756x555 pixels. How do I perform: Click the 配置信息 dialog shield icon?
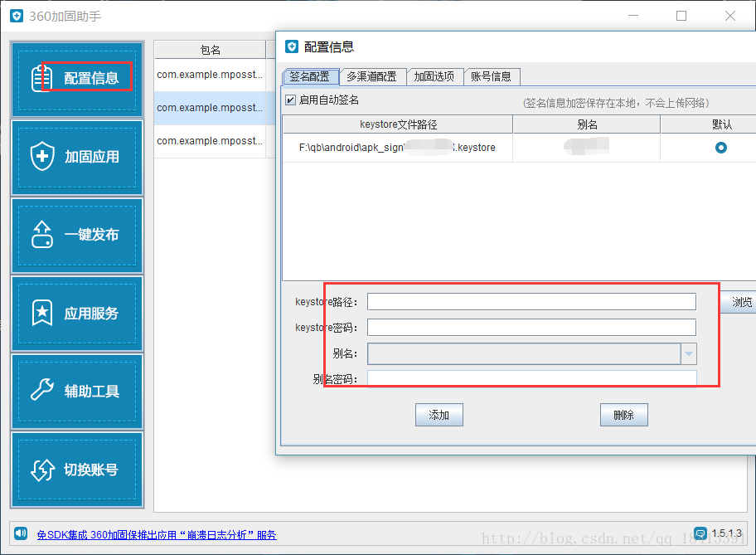coord(292,46)
